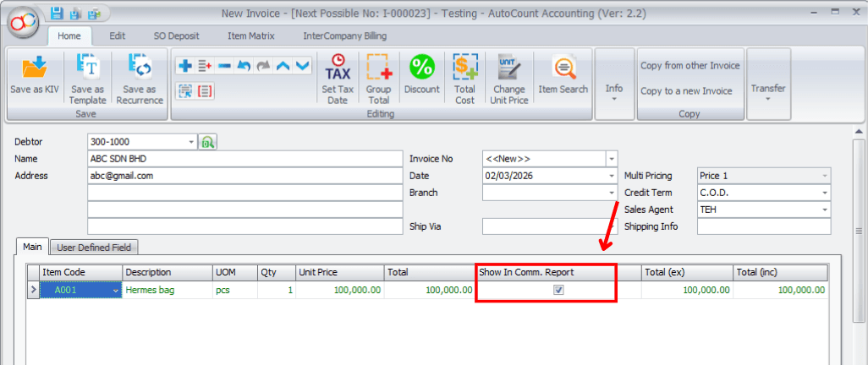868x365 pixels.
Task: Click the Address field abc@gmail.com
Action: (244, 176)
